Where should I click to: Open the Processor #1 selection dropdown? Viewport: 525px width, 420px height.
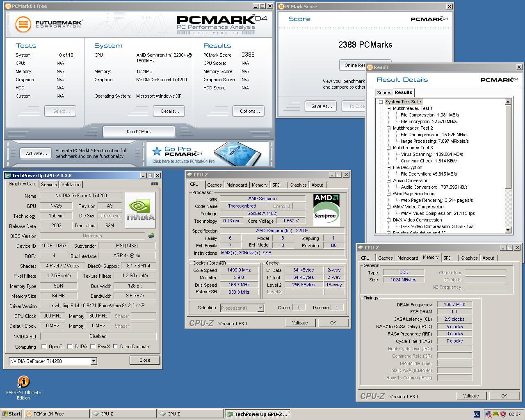(x=260, y=308)
